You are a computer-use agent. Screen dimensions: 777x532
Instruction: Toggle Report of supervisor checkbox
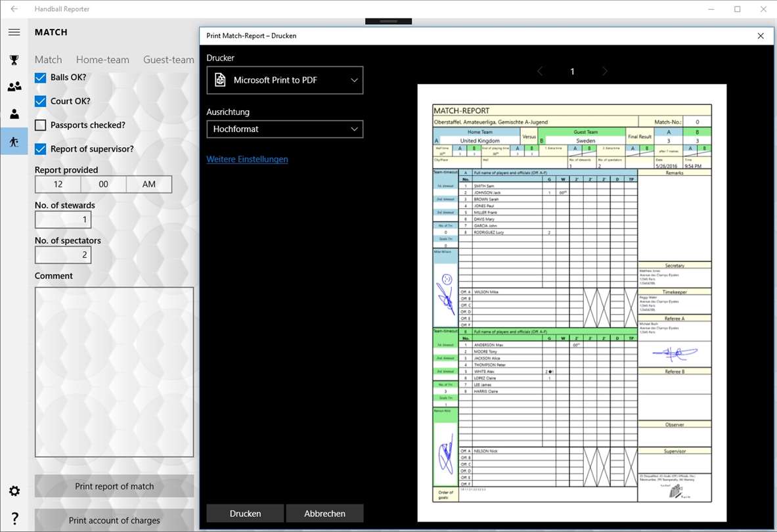[41, 148]
